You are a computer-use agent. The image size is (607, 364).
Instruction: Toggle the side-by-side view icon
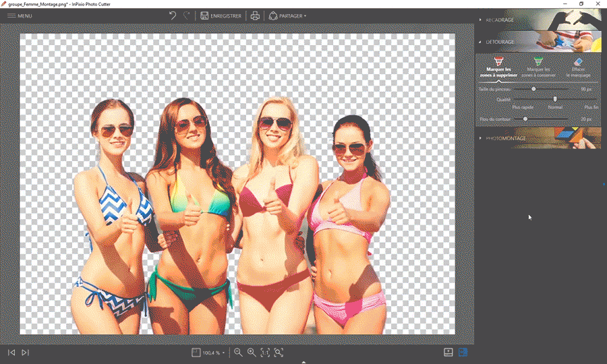tap(463, 353)
